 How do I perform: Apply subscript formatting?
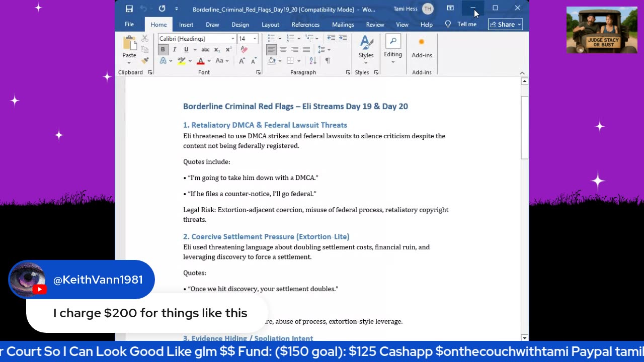[217, 49]
